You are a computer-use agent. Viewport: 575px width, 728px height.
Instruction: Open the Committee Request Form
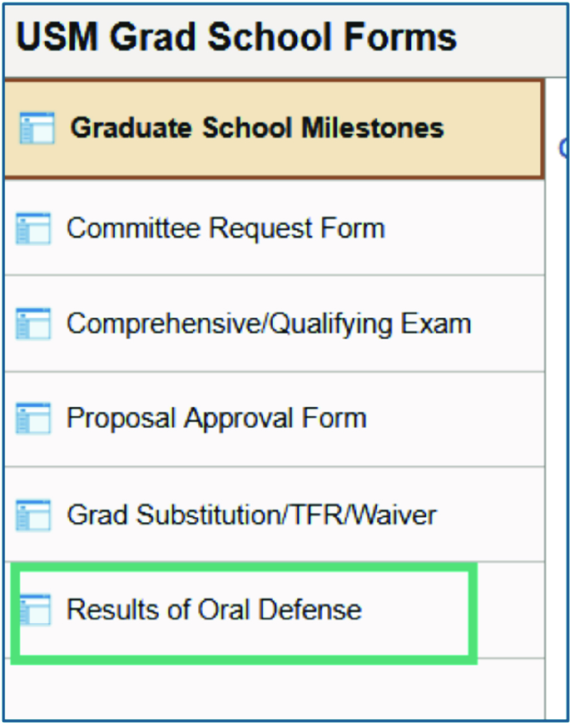(x=226, y=228)
